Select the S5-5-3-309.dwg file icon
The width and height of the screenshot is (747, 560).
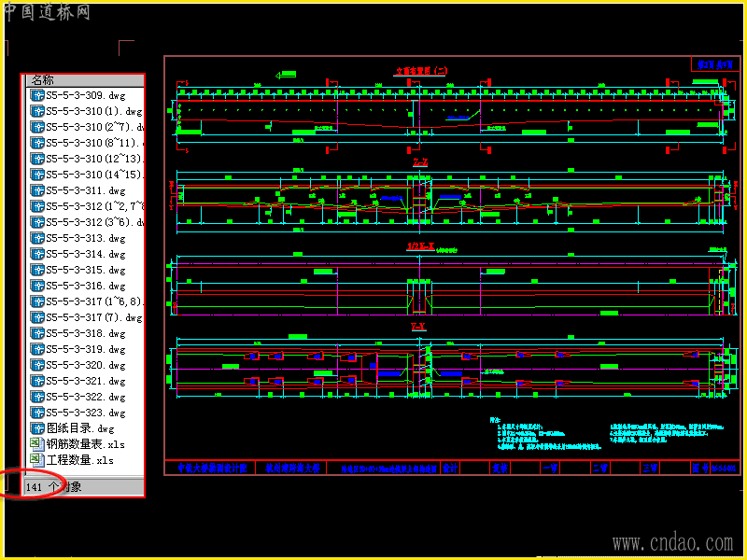click(x=37, y=95)
